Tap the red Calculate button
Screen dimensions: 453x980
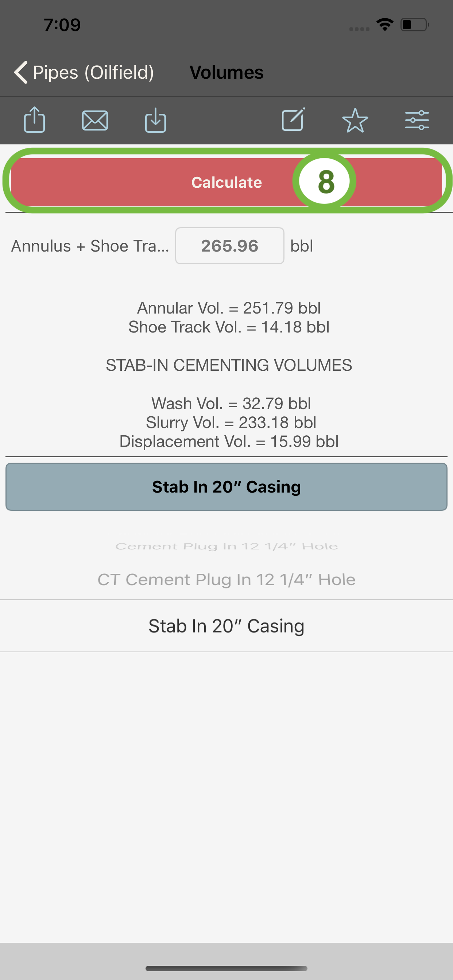226,182
